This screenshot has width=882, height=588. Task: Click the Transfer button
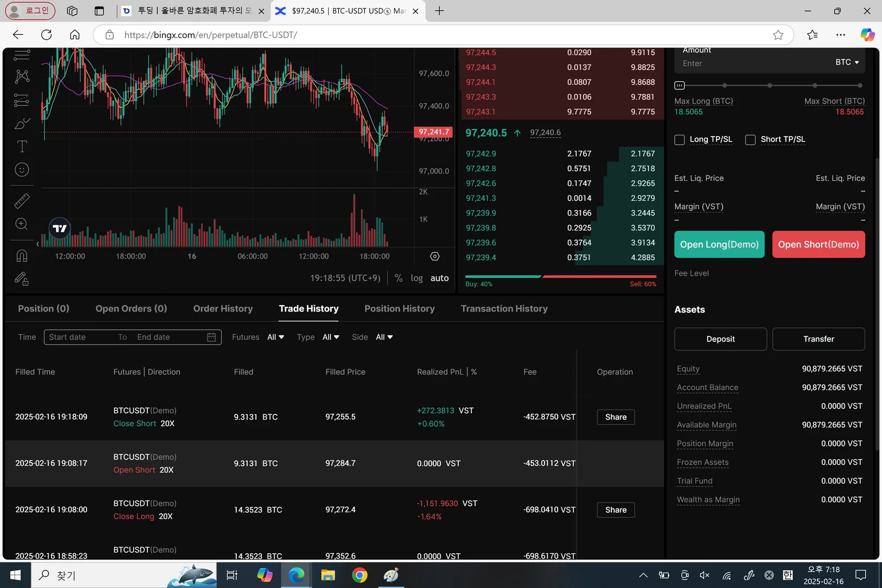pos(818,339)
